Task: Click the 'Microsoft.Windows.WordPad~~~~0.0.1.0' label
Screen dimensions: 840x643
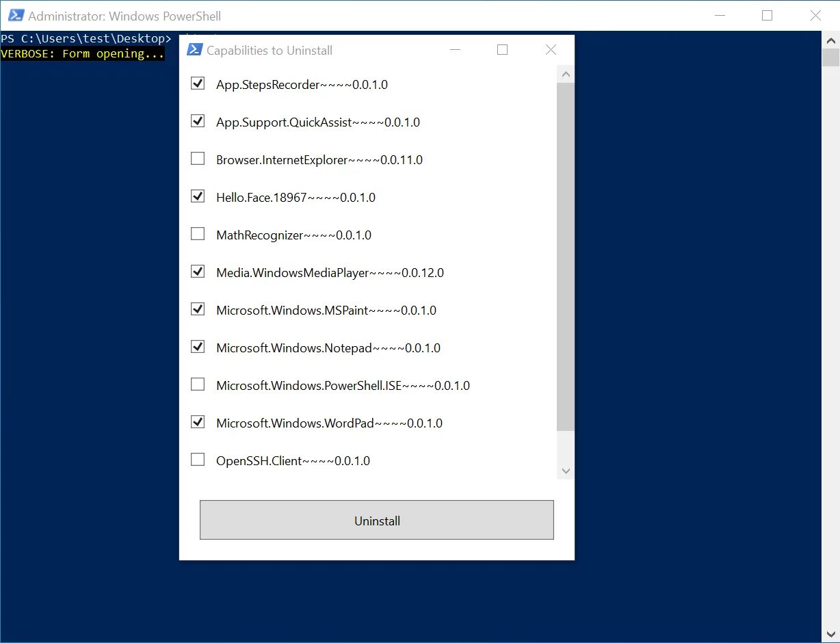Action: click(329, 423)
